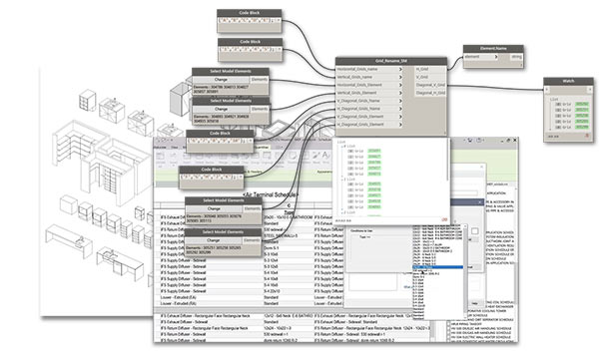
Task: Click the Diagonal_H_Grid output port
Action: click(430, 93)
